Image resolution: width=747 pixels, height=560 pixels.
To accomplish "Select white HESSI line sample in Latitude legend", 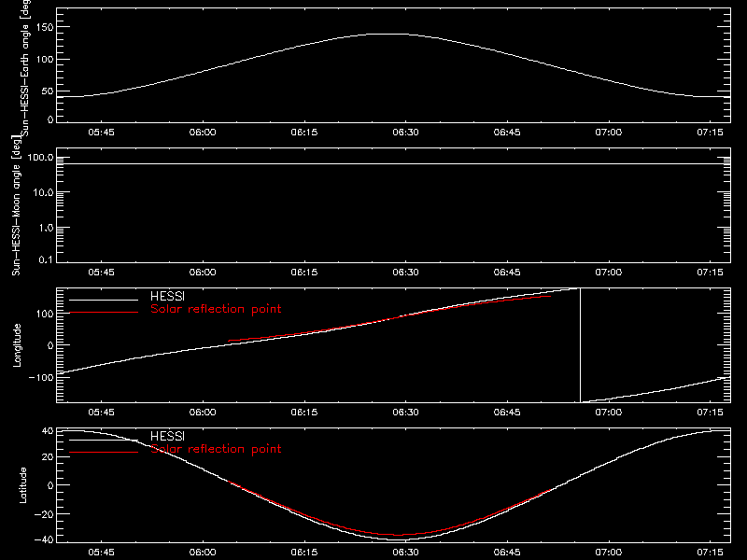I will click(x=104, y=440).
